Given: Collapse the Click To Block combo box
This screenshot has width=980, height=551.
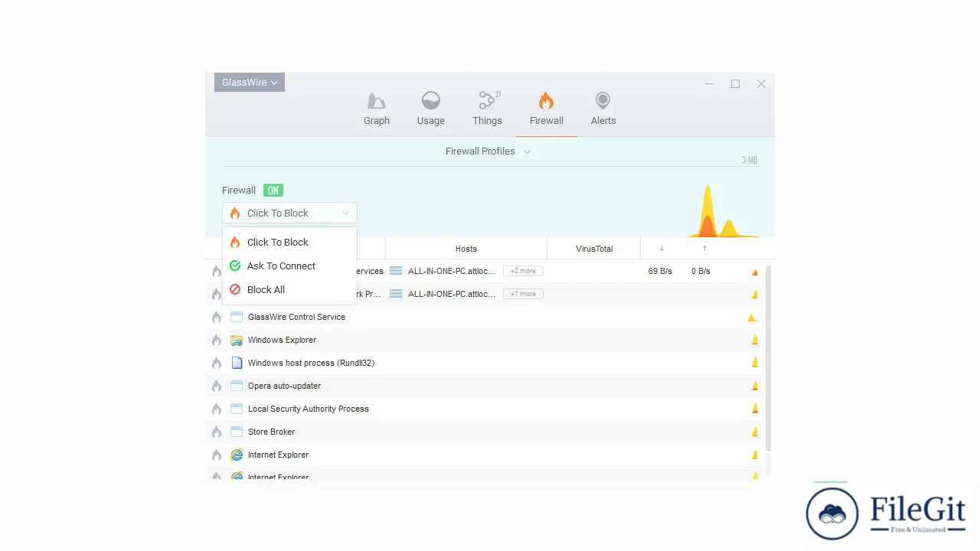Looking at the screenshot, I should [x=289, y=213].
